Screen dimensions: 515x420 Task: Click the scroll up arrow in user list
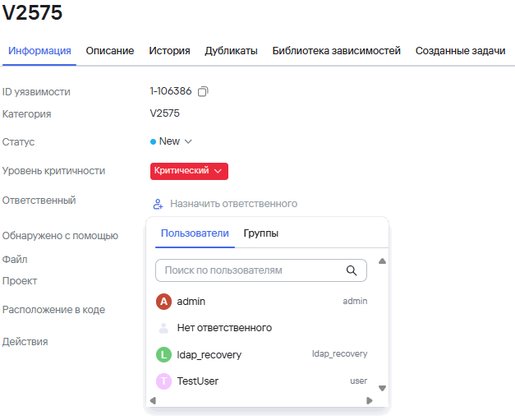tap(382, 261)
